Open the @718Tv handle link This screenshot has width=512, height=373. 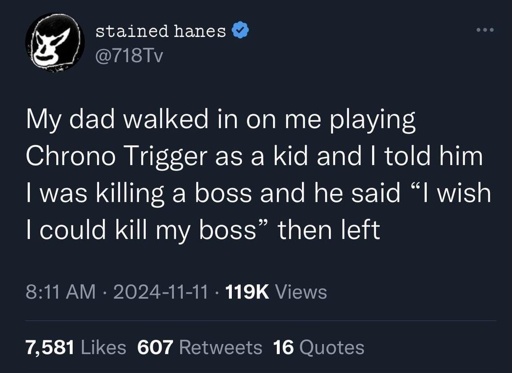[129, 56]
